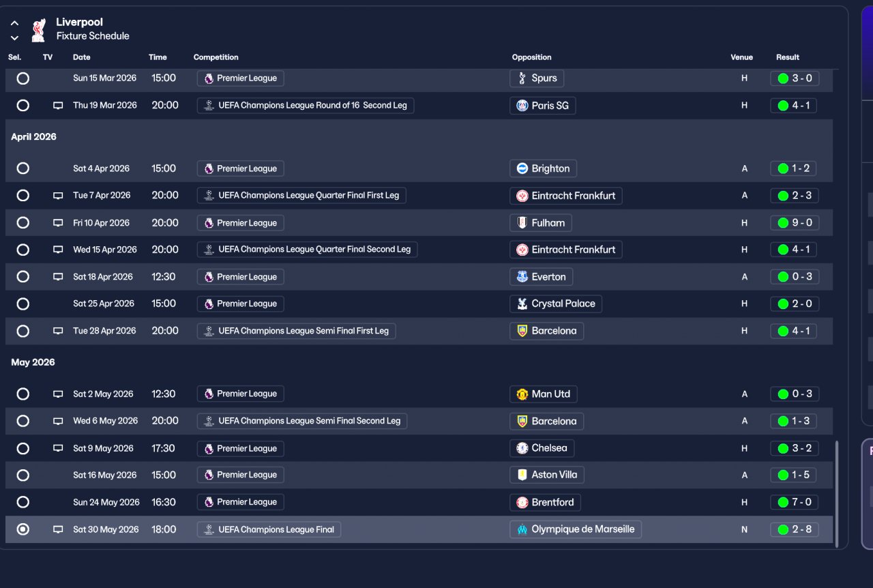Click the TV icon for the Sat 30 May final
Screen dimensions: 873x588
coord(58,529)
